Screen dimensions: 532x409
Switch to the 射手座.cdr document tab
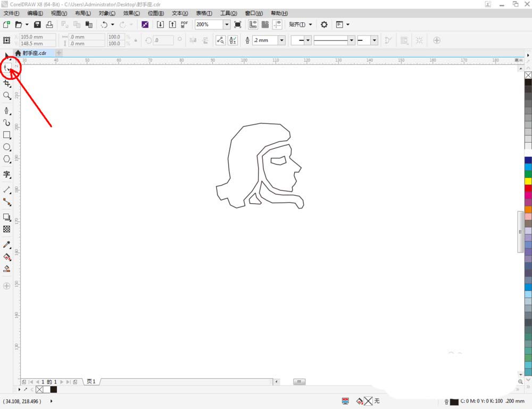click(34, 53)
